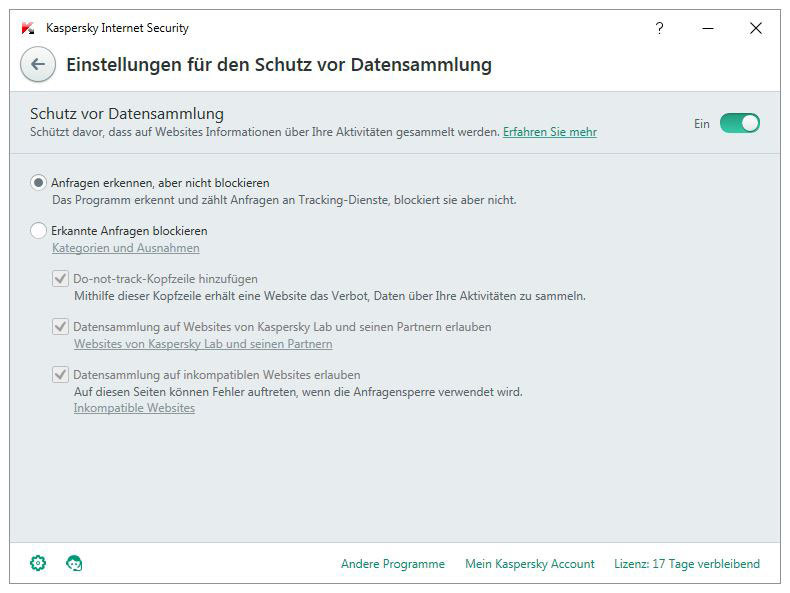Open the 'Erfahren Sie mehr' link
Image resolution: width=790 pixels, height=593 pixels.
click(x=549, y=132)
